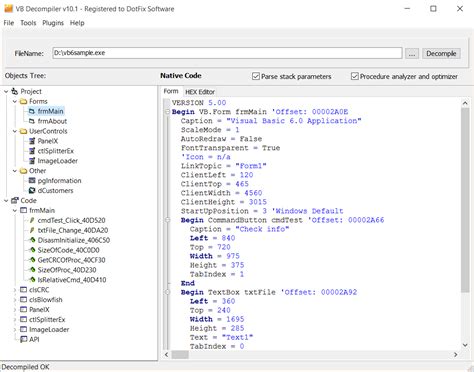
Task: Click the pgInformation property page icon
Action: coord(32,181)
